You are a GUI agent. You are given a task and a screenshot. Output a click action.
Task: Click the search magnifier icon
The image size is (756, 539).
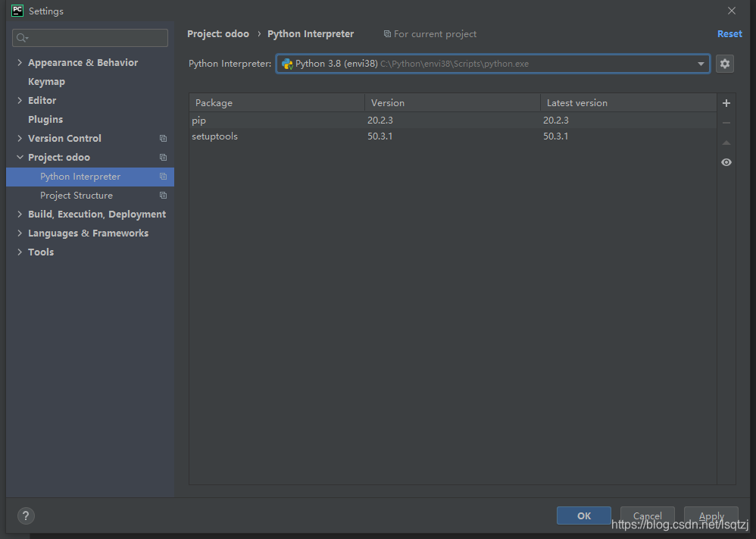(22, 38)
